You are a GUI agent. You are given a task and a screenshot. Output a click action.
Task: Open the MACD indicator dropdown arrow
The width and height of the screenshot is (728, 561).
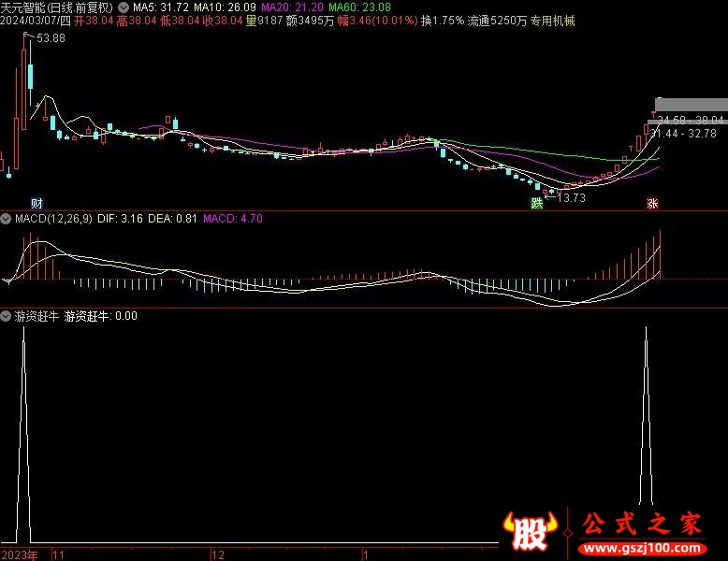7,219
